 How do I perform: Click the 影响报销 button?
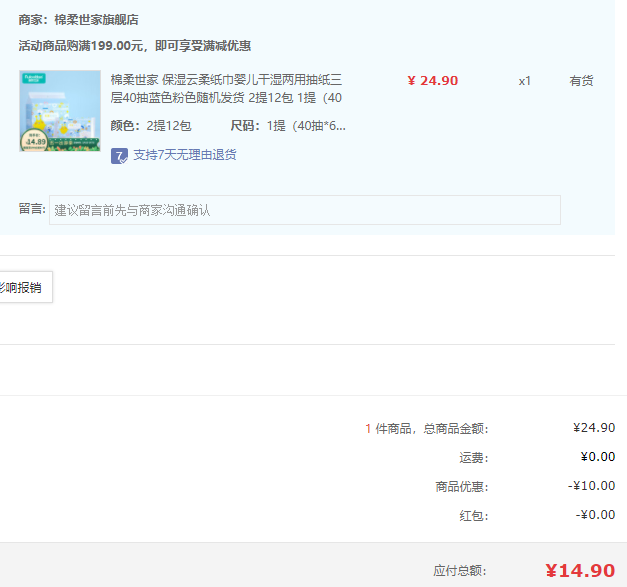click(24, 287)
